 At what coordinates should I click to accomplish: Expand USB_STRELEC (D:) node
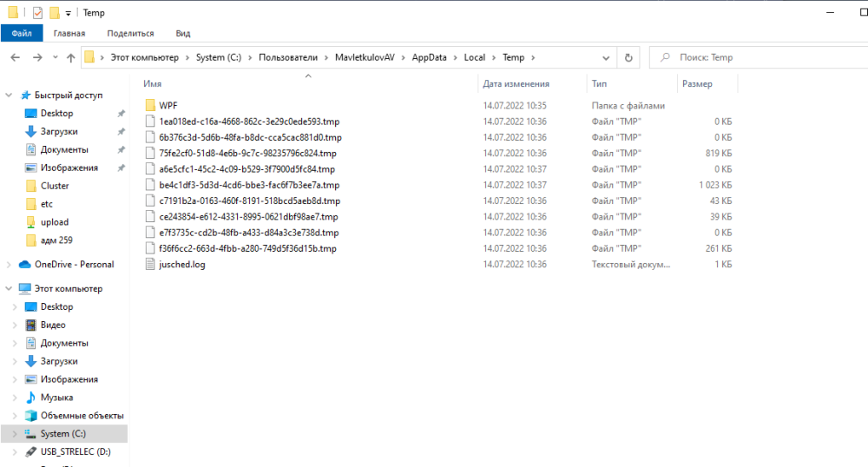pos(15,452)
